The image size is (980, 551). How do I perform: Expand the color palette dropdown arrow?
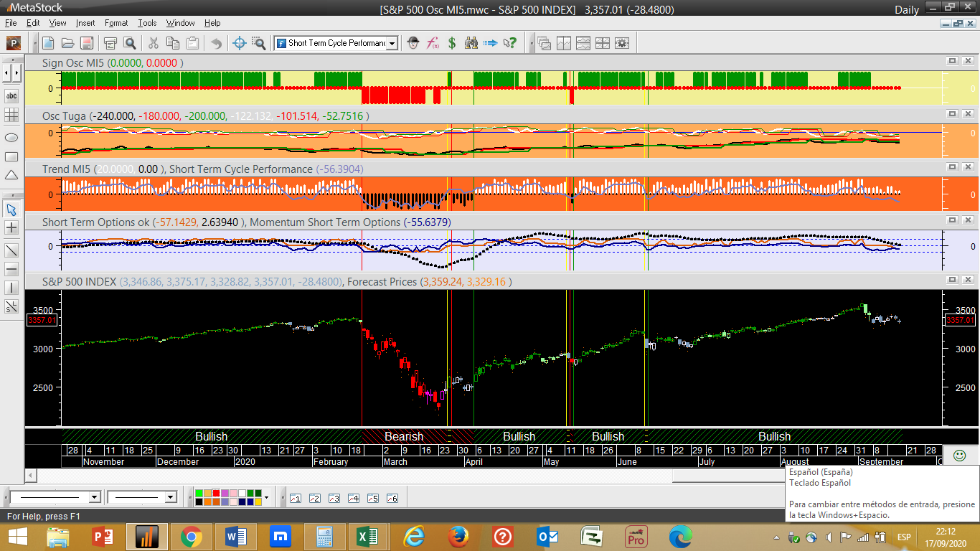267,497
